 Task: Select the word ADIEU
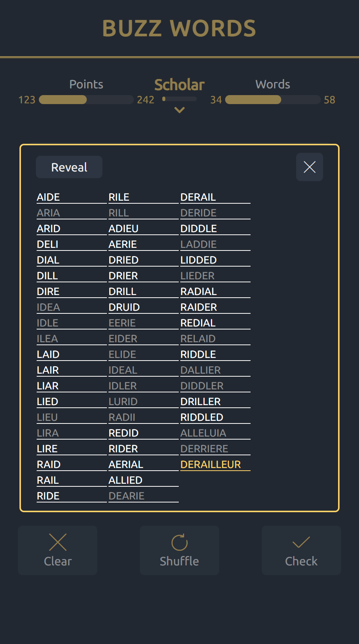pyautogui.click(x=123, y=228)
